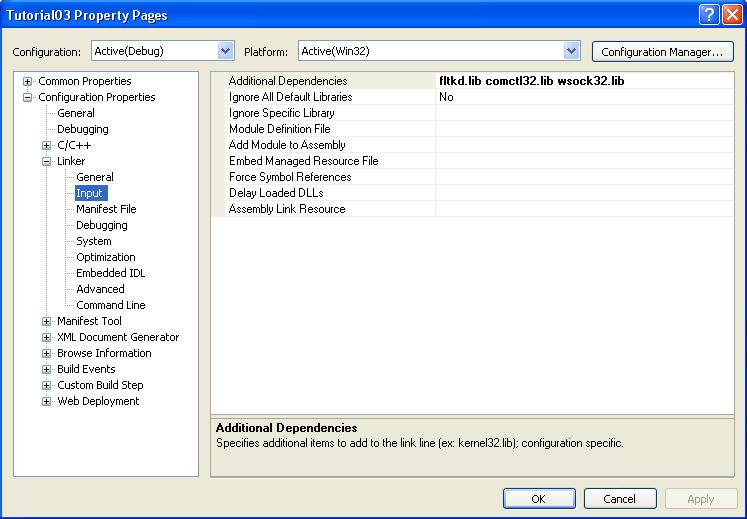Click the Embed Managed Resource File property

(x=303, y=161)
